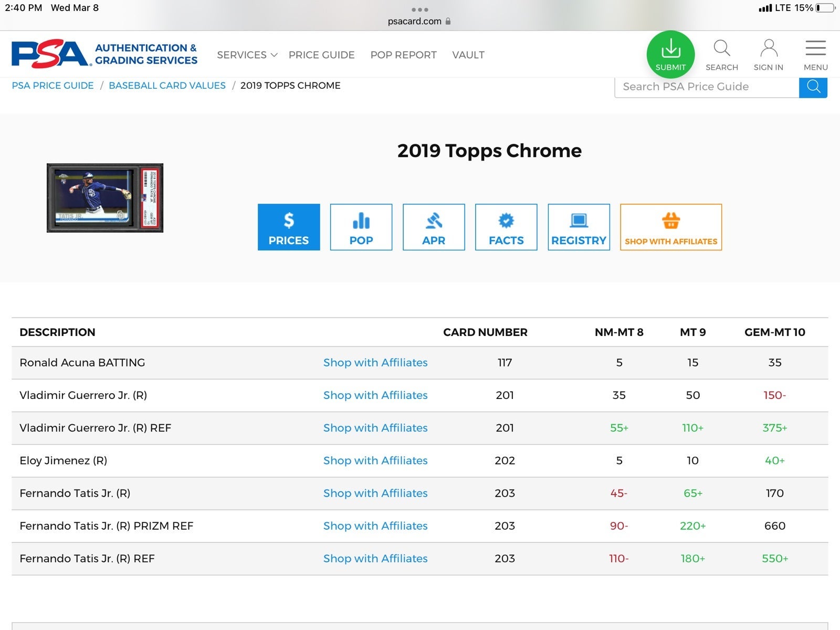
Task: Open Pop Report in top navigation
Action: point(403,55)
